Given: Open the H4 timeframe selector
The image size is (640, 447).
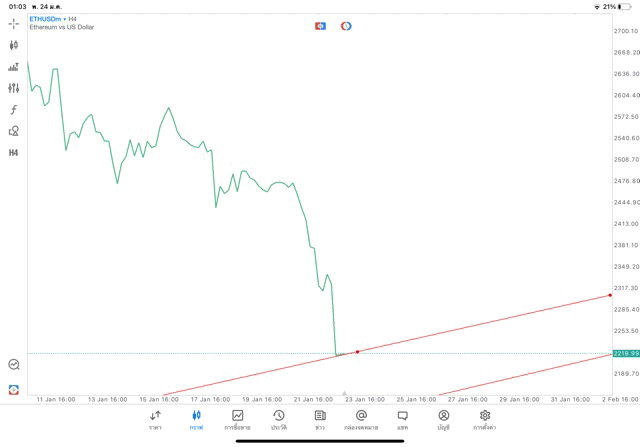Looking at the screenshot, I should [x=14, y=153].
